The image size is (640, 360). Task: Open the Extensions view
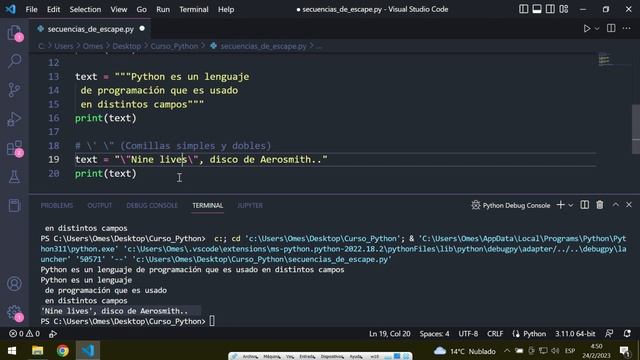click(14, 148)
